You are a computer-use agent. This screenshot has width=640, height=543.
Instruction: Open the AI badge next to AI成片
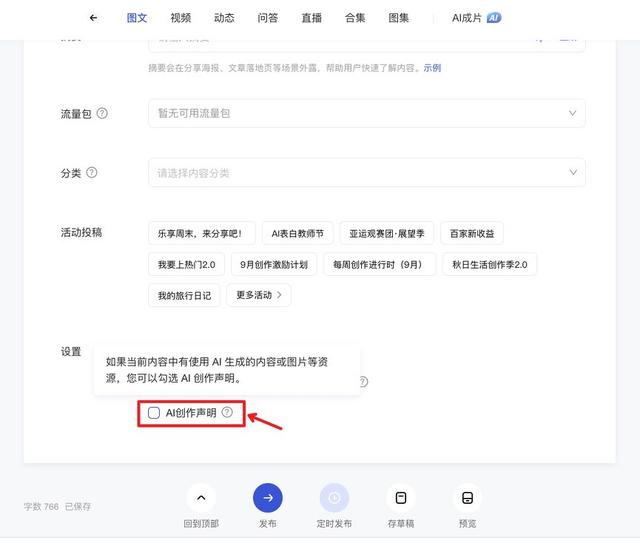494,18
